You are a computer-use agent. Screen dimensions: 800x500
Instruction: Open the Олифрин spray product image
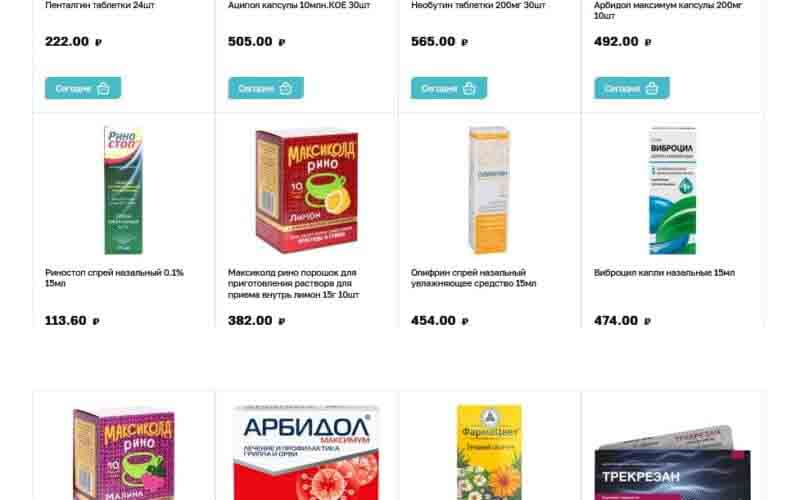pyautogui.click(x=489, y=190)
